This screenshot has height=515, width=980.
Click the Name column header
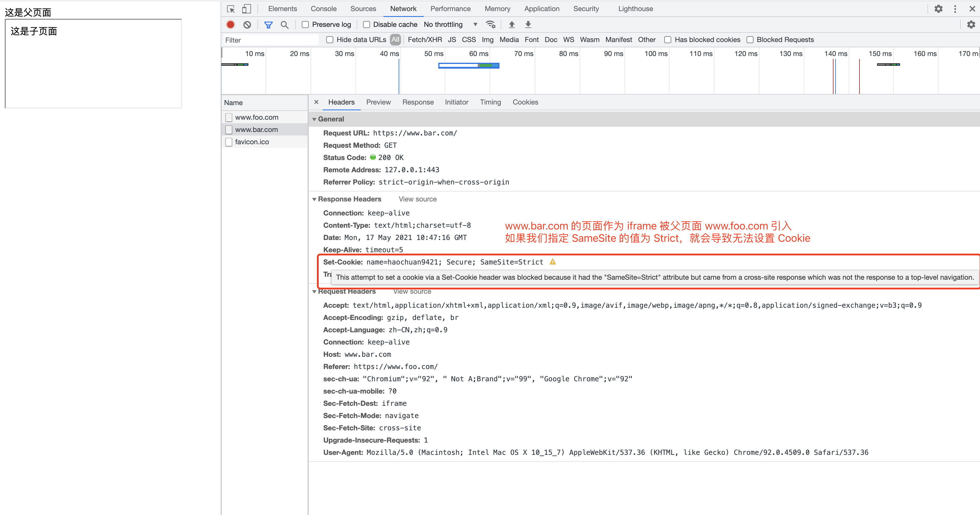[x=265, y=102]
